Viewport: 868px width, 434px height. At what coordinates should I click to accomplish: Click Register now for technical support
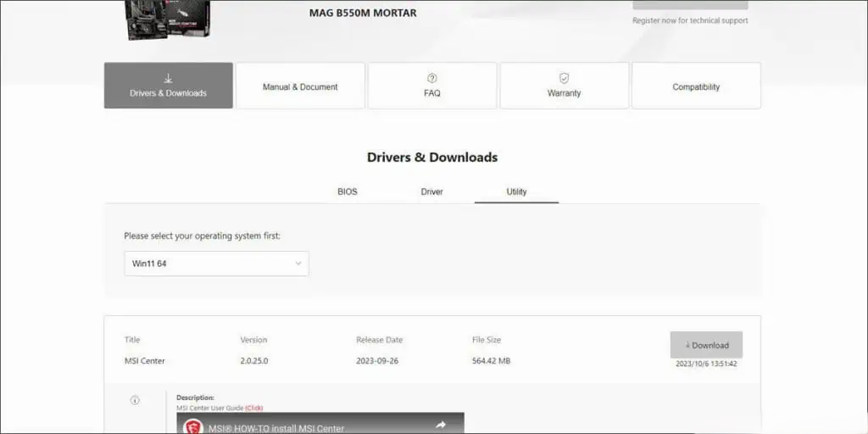[x=690, y=20]
